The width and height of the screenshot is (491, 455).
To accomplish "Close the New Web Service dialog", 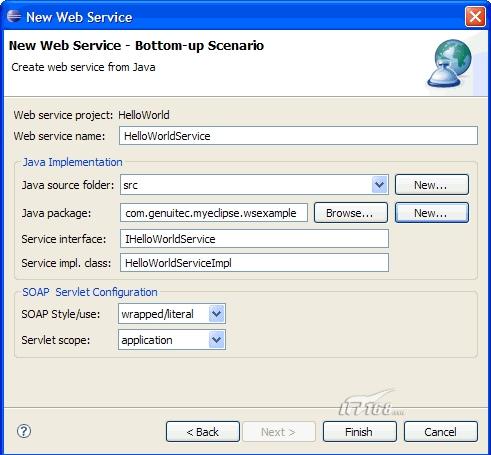I will click(475, 17).
